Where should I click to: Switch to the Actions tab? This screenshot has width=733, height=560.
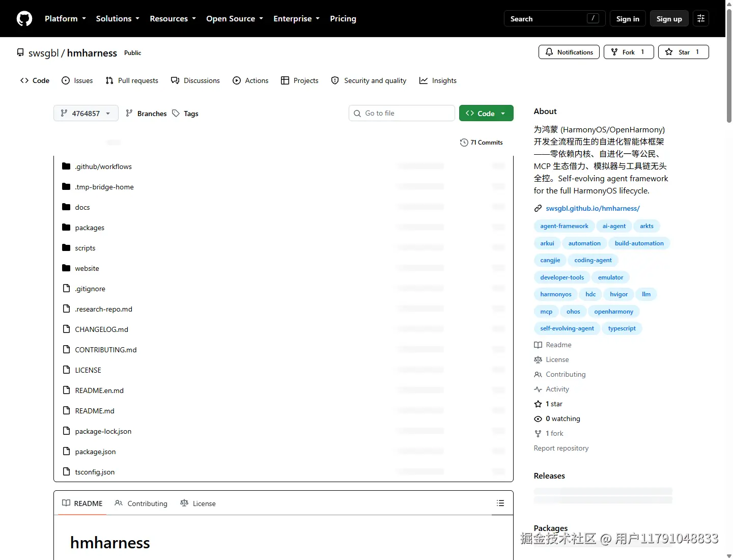250,80
